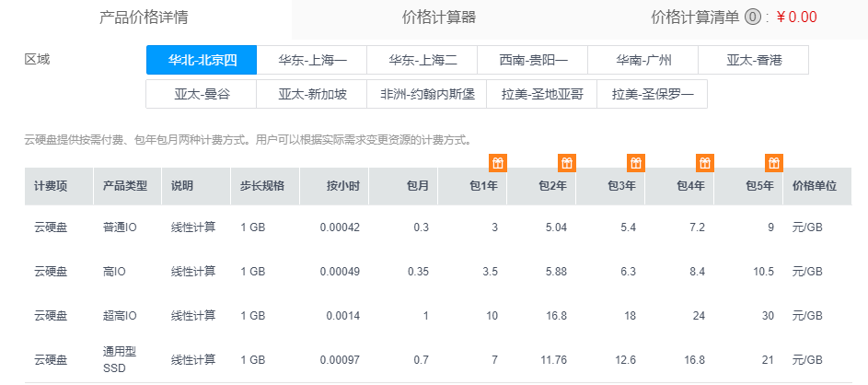Click the 通用型 SSD product type cell
This screenshot has width=868, height=385.
pos(120,360)
